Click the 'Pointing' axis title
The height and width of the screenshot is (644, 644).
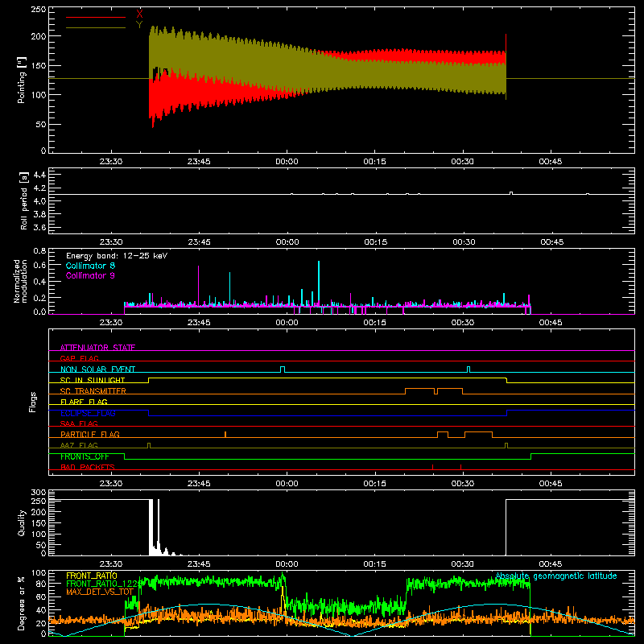(x=21, y=80)
